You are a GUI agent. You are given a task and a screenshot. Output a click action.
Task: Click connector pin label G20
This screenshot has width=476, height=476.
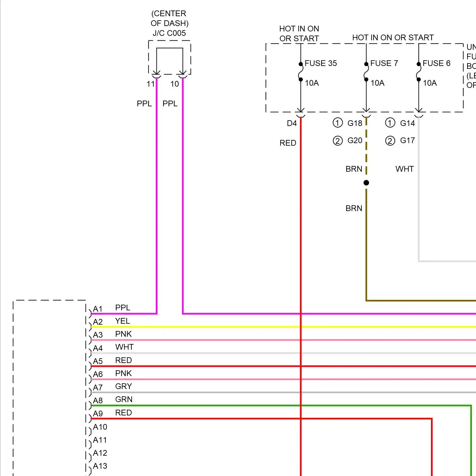(x=355, y=141)
